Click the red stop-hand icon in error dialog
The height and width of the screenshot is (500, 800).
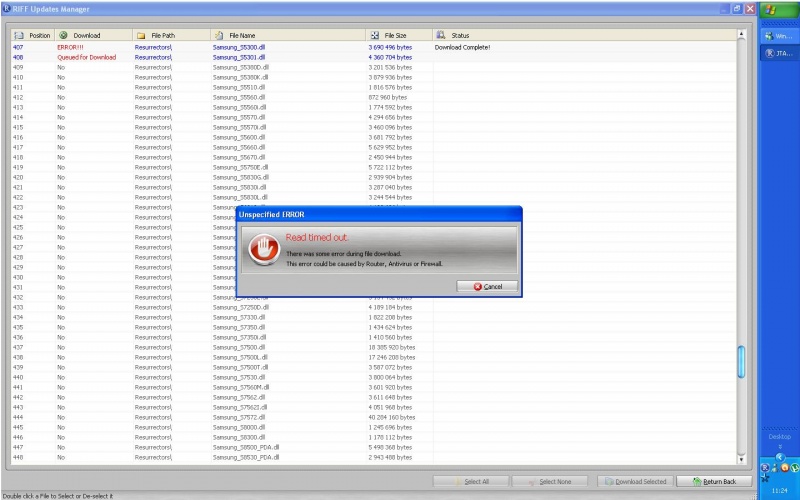[x=264, y=249]
